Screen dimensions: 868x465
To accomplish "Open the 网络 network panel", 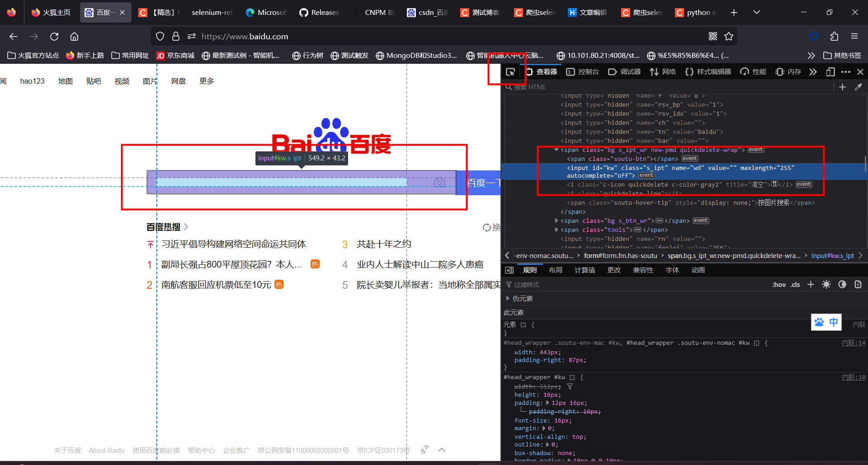I will click(663, 72).
